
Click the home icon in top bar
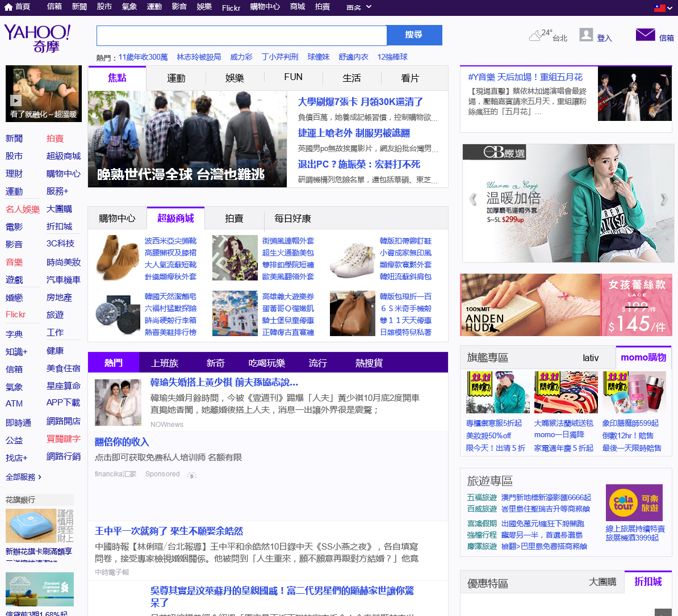[8, 7]
